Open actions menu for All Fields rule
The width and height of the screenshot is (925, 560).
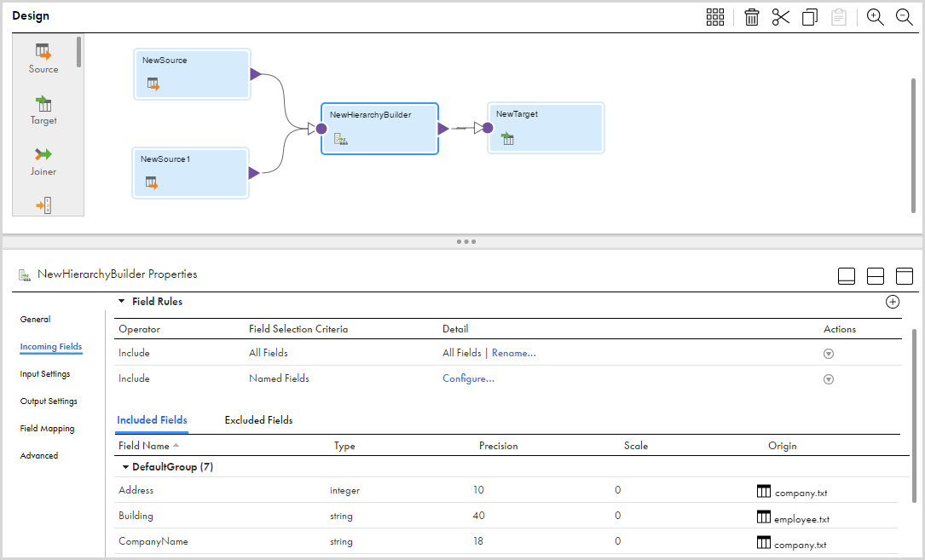(829, 354)
